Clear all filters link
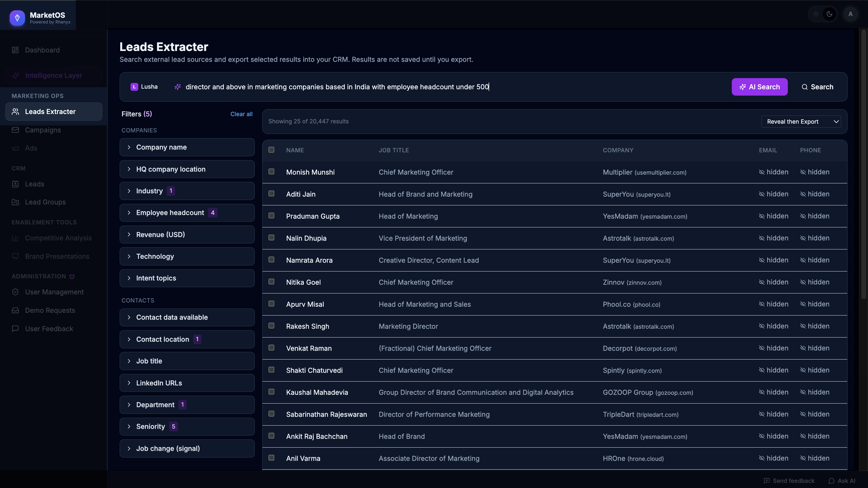868x488 pixels. coord(241,114)
